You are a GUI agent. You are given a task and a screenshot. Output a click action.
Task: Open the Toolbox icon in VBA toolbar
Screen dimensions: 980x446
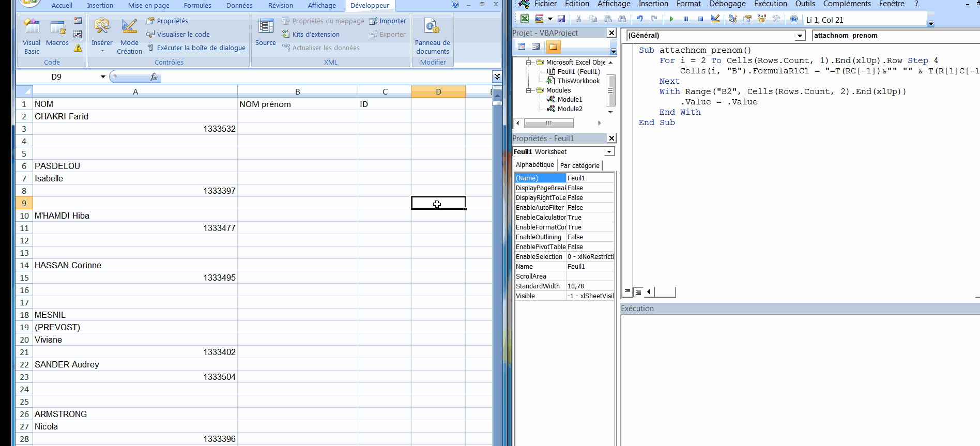click(x=776, y=19)
